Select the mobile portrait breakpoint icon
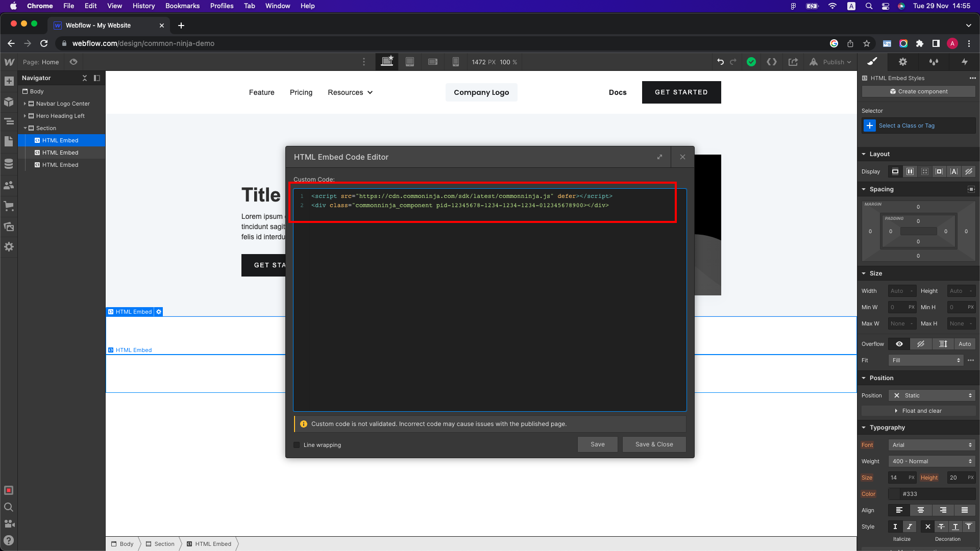This screenshot has height=551, width=980. pyautogui.click(x=455, y=62)
